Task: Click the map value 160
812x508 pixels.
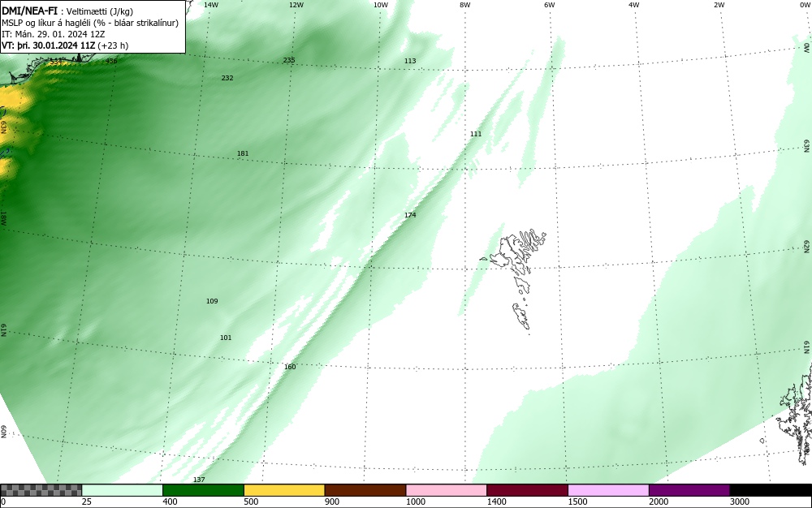Action: click(x=290, y=366)
